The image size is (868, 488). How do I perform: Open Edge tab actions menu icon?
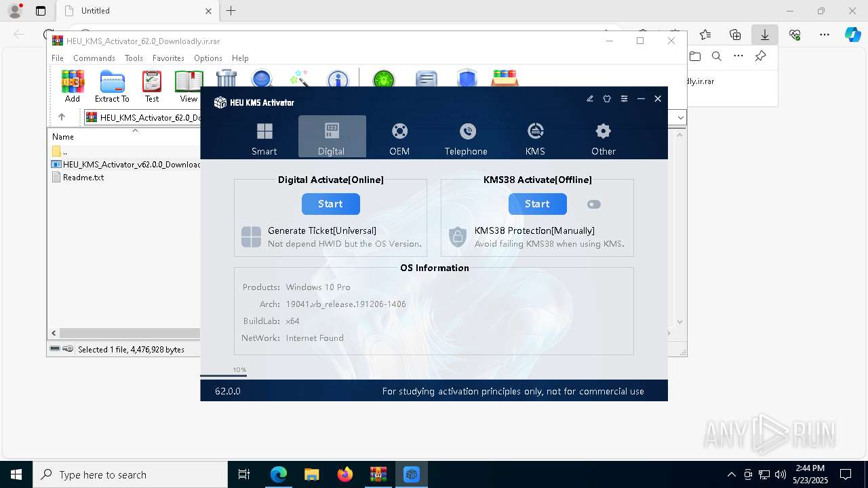click(x=40, y=11)
